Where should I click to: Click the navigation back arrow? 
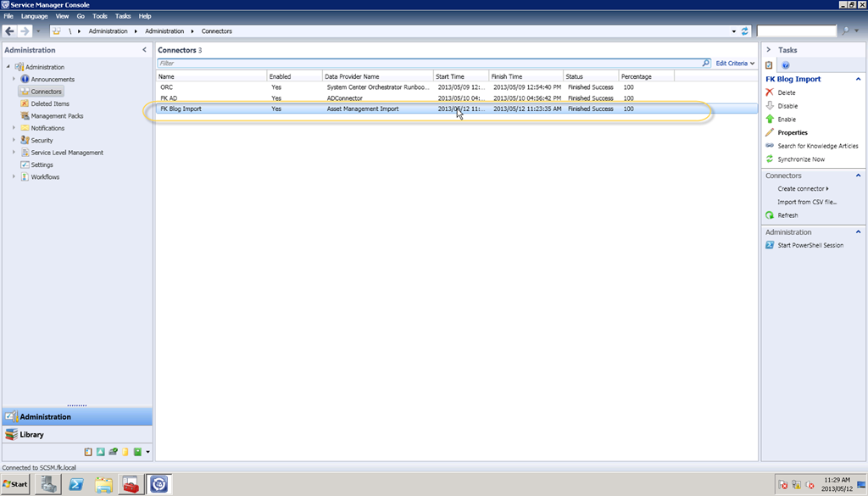pyautogui.click(x=10, y=31)
